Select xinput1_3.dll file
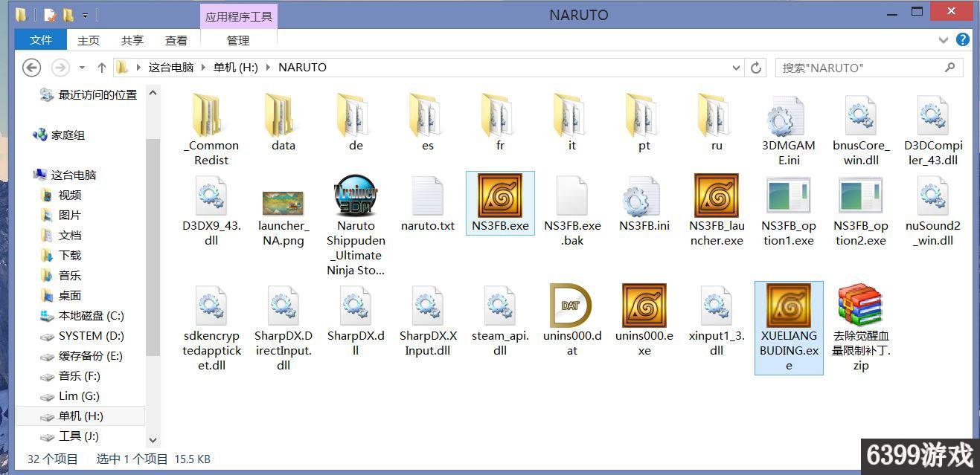Viewport: 980px width, 475px height. click(x=717, y=321)
